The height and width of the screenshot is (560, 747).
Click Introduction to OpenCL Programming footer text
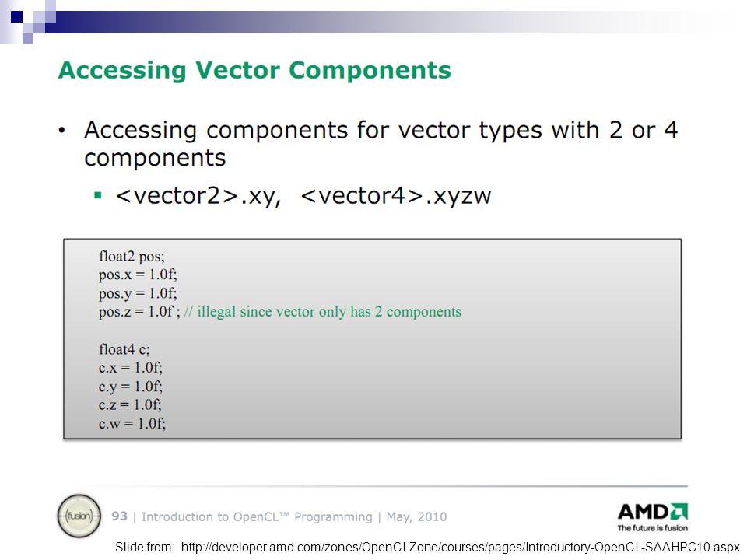[257, 516]
